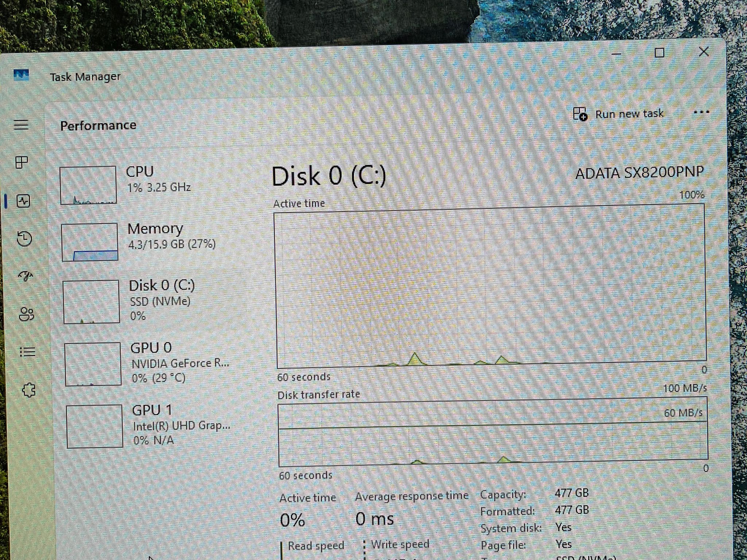
Task: Click the System disk Yes value
Action: (x=564, y=527)
